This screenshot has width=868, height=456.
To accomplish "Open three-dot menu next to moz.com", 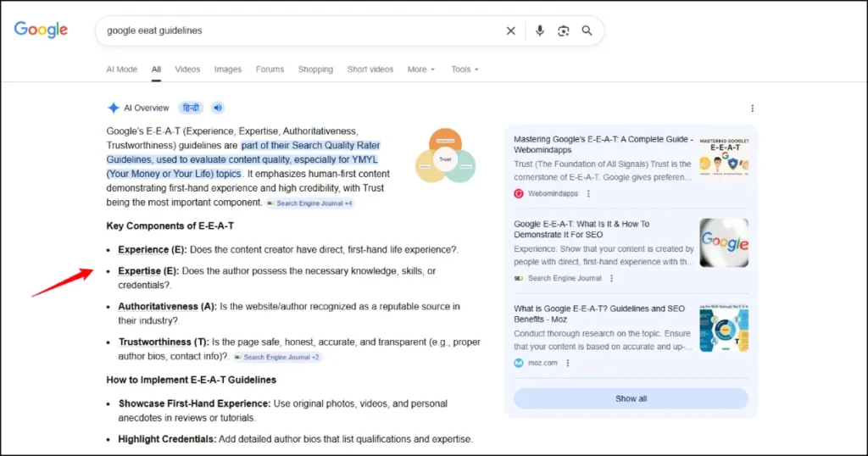I will (567, 363).
